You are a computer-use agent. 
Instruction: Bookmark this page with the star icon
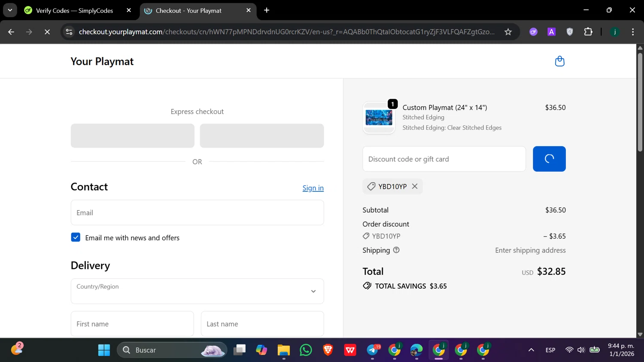pyautogui.click(x=508, y=32)
